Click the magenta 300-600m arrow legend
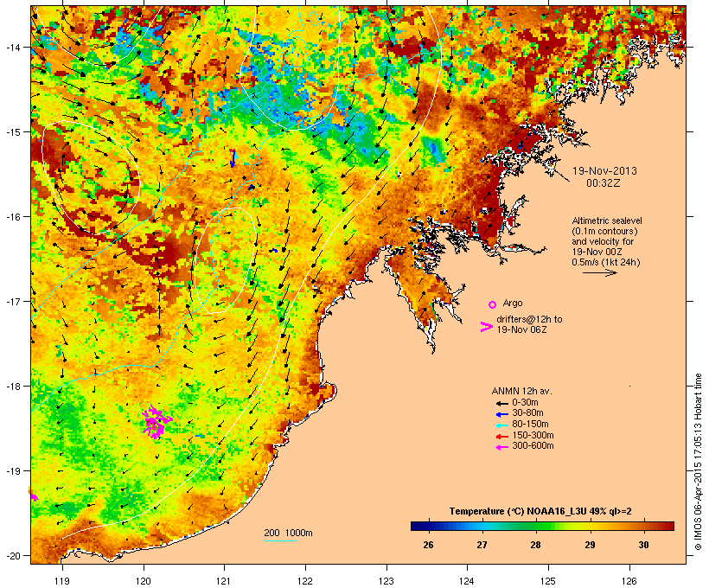The image size is (709, 588). pyautogui.click(x=501, y=447)
